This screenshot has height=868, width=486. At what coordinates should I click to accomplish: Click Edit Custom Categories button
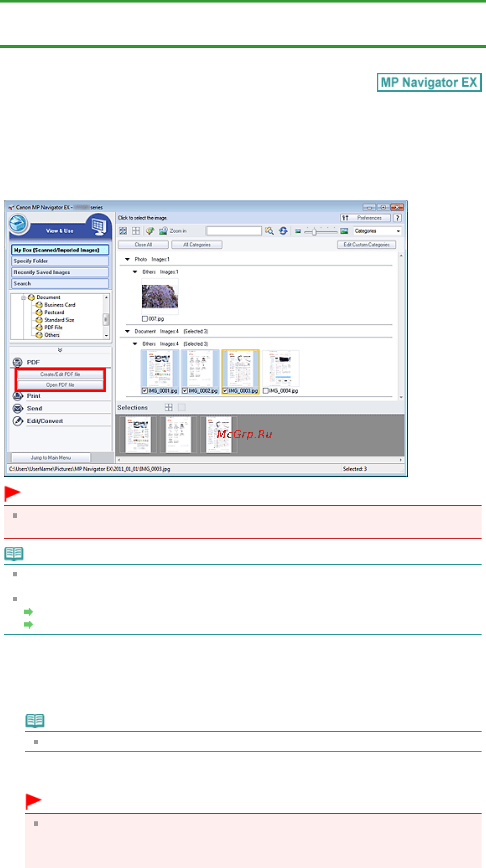(367, 245)
